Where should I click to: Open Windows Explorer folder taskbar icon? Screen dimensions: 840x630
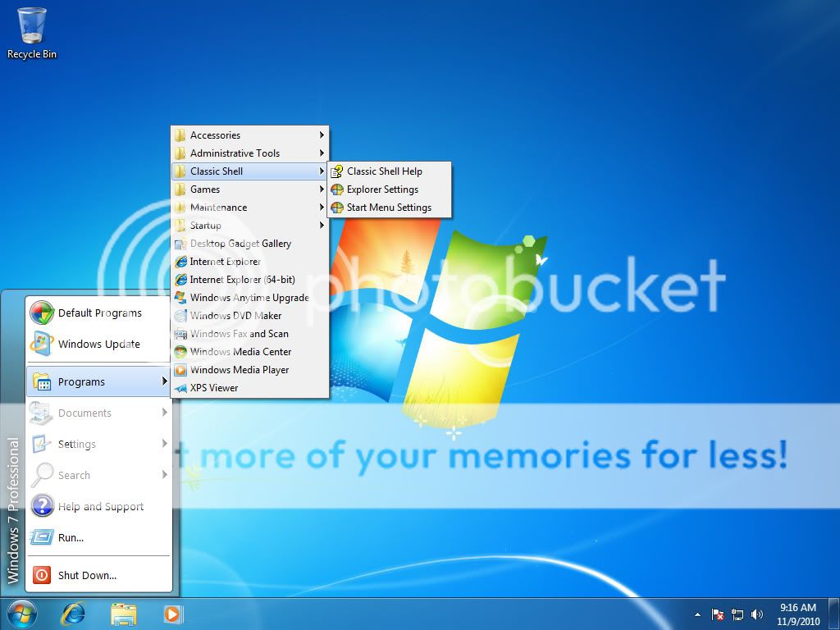click(x=124, y=614)
